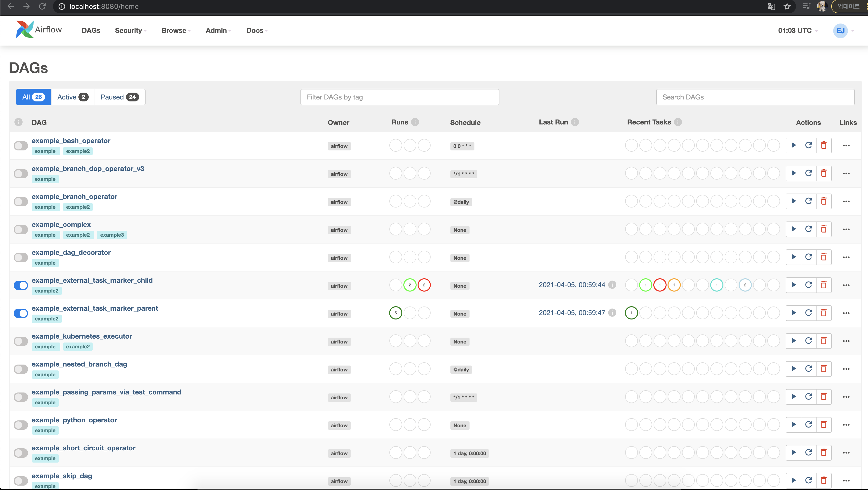Screen dimensions: 868x490
Task: Open the 01:03 UTC timezone dropdown
Action: [x=798, y=31]
